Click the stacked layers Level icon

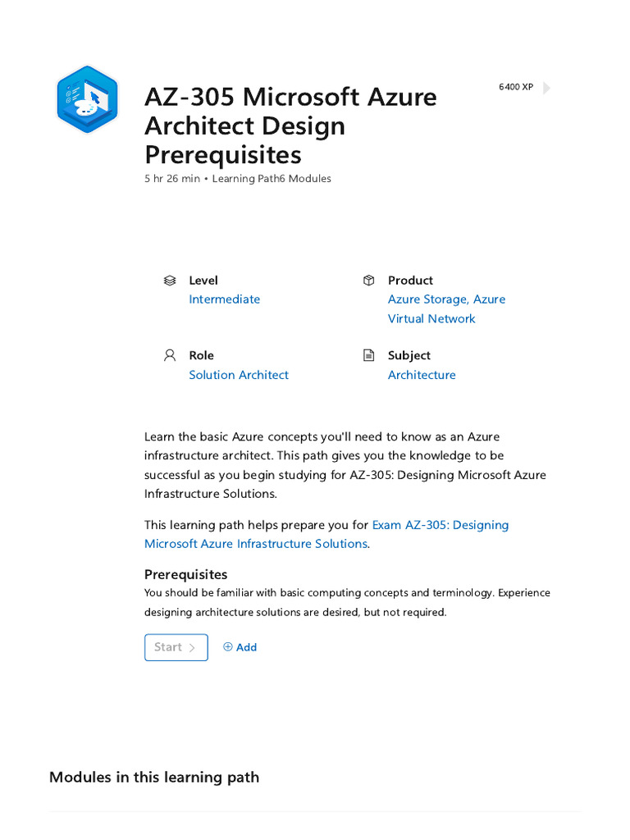click(x=170, y=281)
